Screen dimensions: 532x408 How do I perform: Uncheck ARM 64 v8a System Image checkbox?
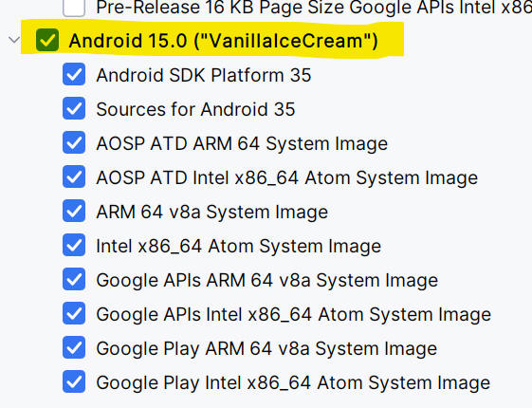[x=74, y=212]
